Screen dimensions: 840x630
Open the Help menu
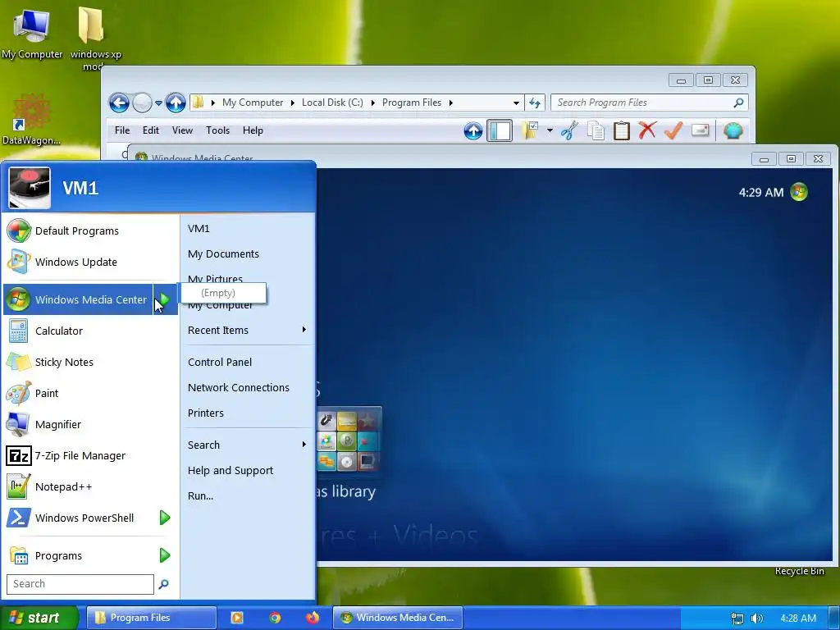[x=253, y=130]
